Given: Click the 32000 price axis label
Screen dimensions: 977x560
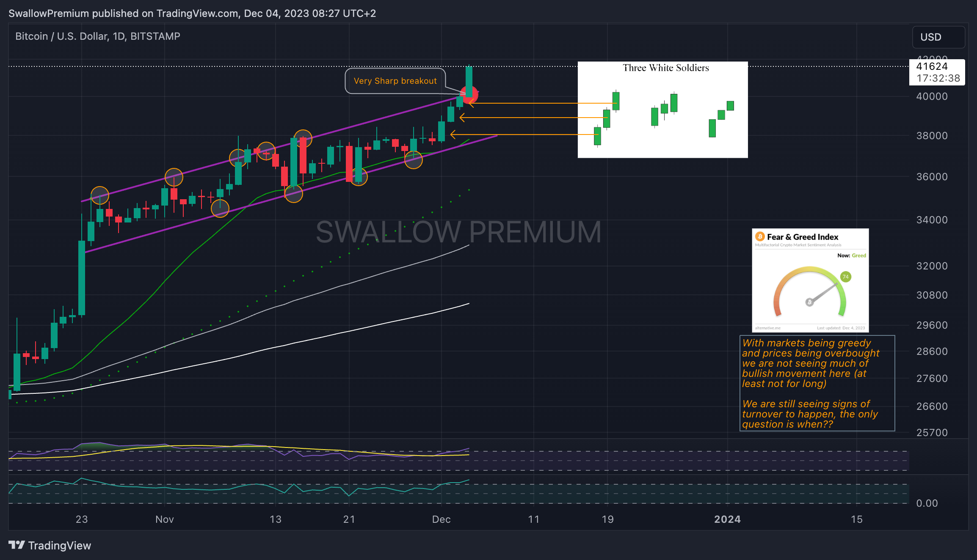Looking at the screenshot, I should (x=932, y=266).
